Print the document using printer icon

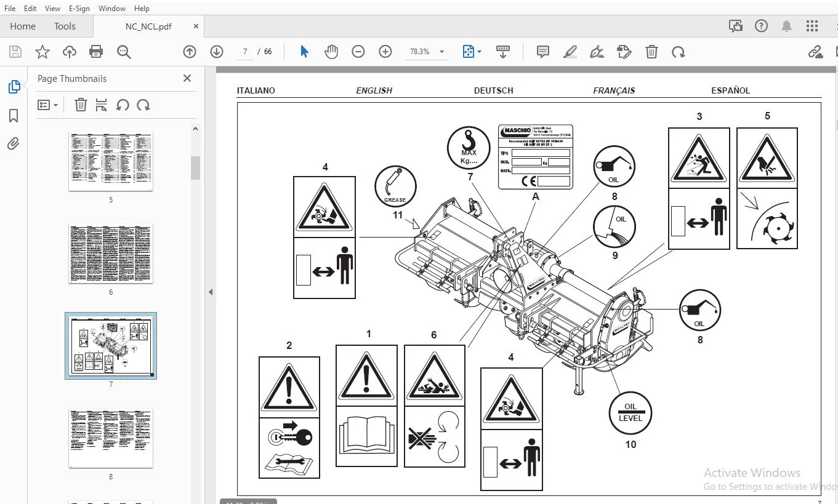tap(96, 52)
